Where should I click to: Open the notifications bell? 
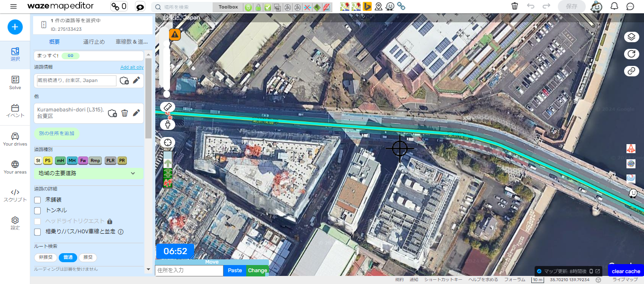615,6
